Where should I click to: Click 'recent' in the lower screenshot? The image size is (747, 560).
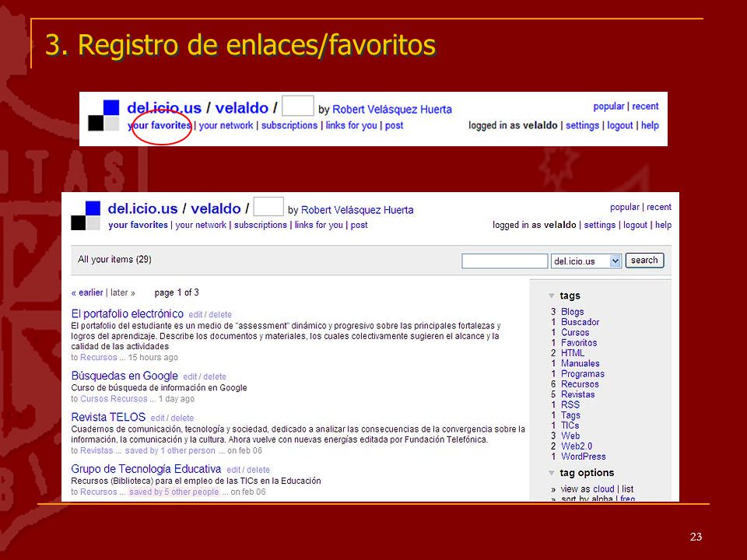(x=659, y=207)
